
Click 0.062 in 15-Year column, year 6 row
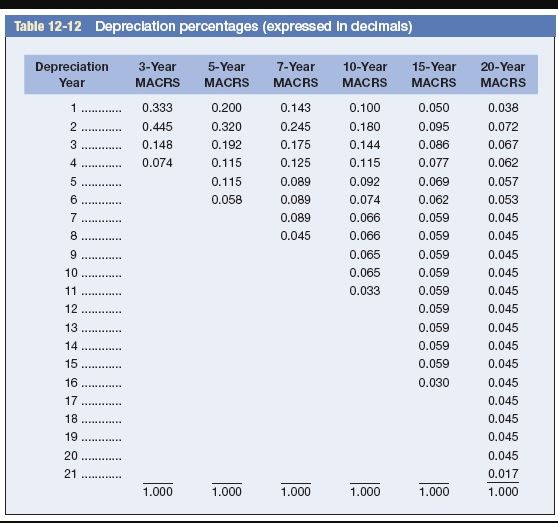coord(434,200)
